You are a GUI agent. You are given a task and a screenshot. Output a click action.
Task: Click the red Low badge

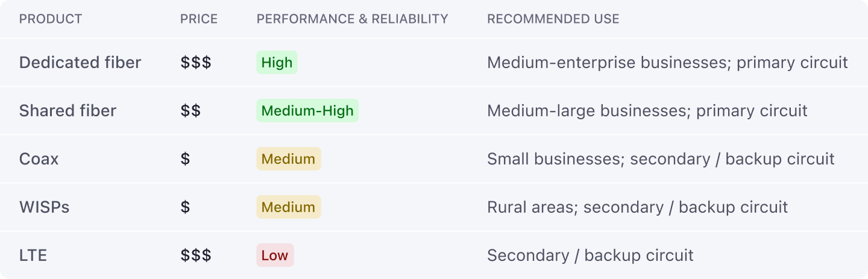point(275,255)
